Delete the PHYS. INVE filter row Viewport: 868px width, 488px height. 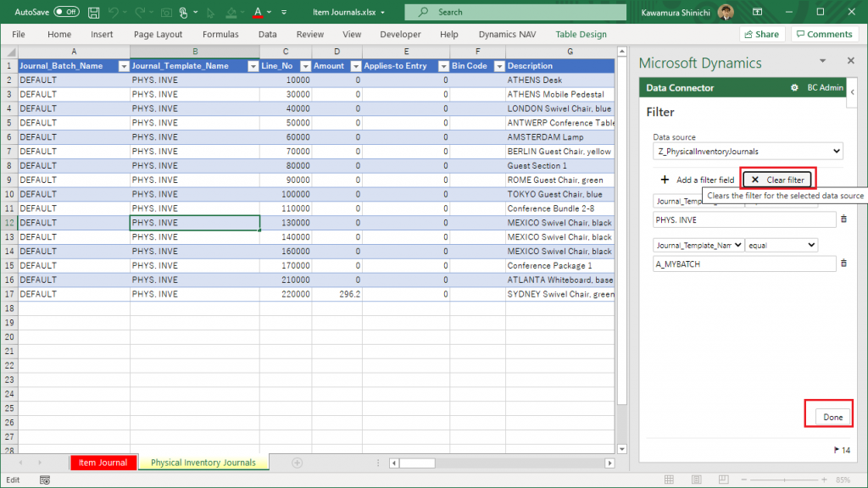point(843,219)
